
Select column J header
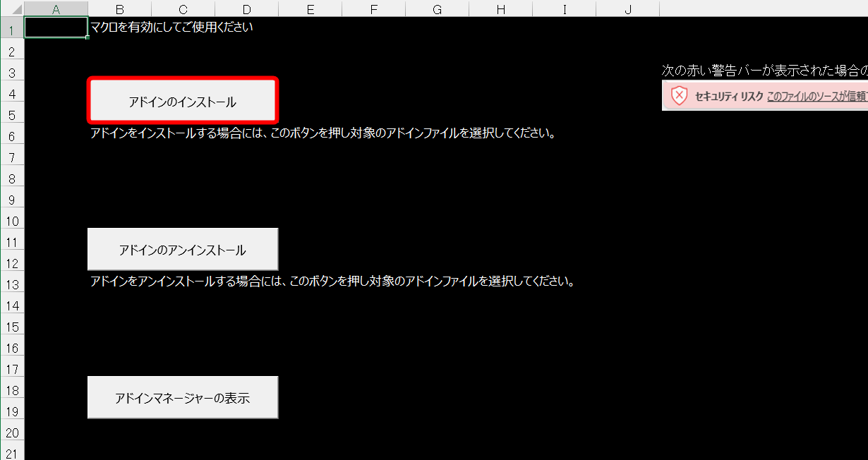coord(628,8)
